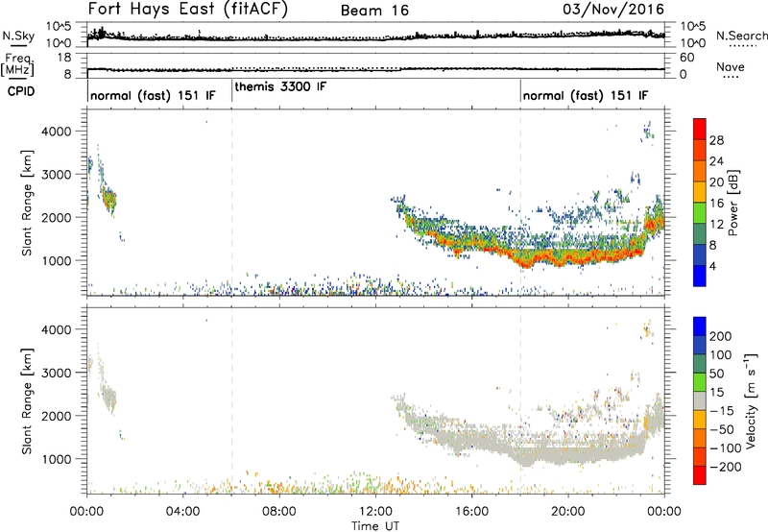Click the '16:00' time axis tick label
This screenshot has height=532, width=768.
471,512
